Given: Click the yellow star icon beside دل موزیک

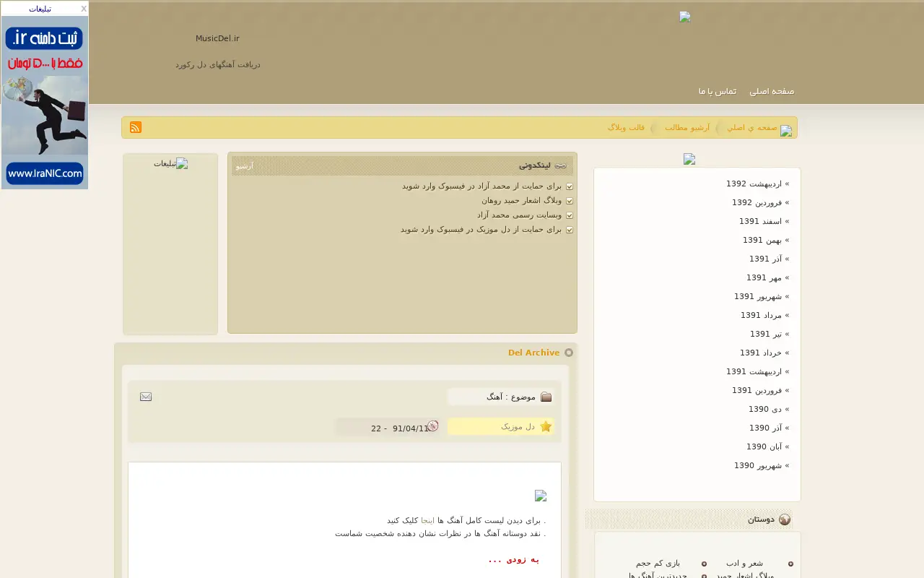Looking at the screenshot, I should (546, 426).
